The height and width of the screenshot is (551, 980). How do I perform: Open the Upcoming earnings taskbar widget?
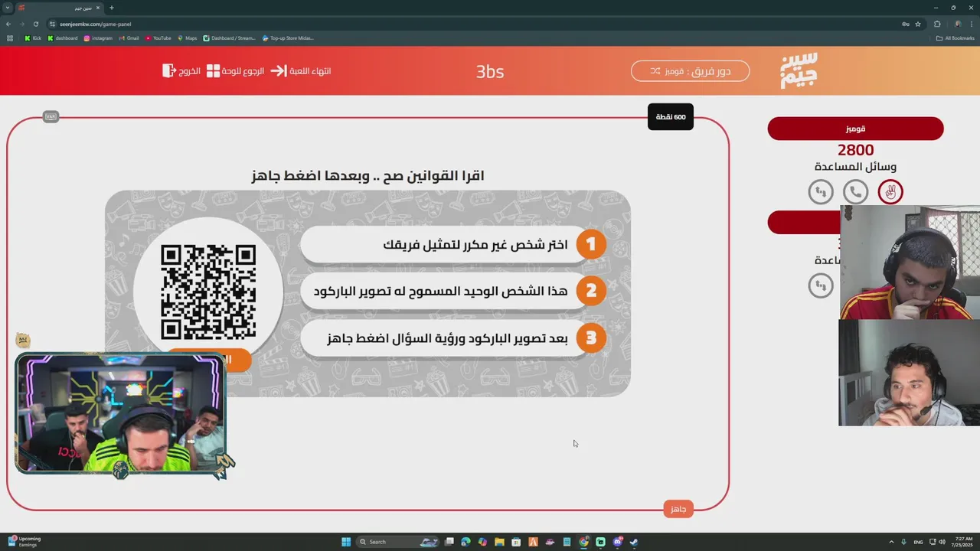tap(24, 542)
